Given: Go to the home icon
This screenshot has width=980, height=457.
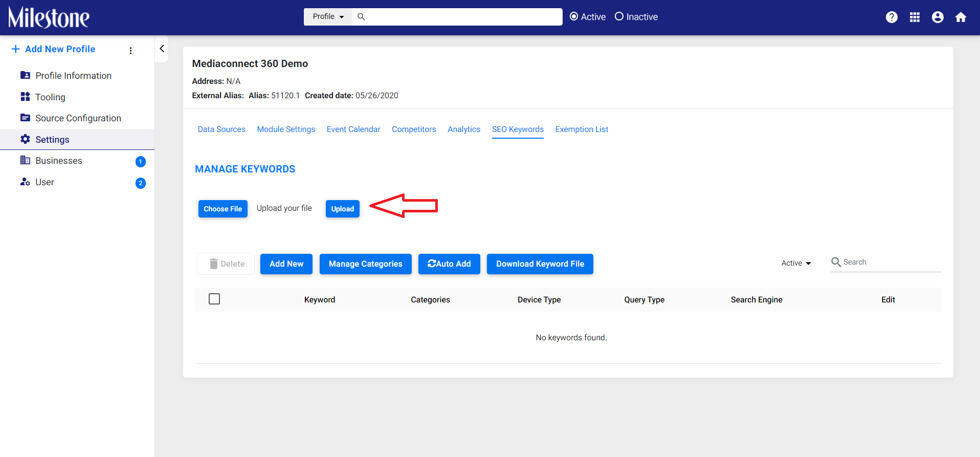Looking at the screenshot, I should [x=961, y=17].
